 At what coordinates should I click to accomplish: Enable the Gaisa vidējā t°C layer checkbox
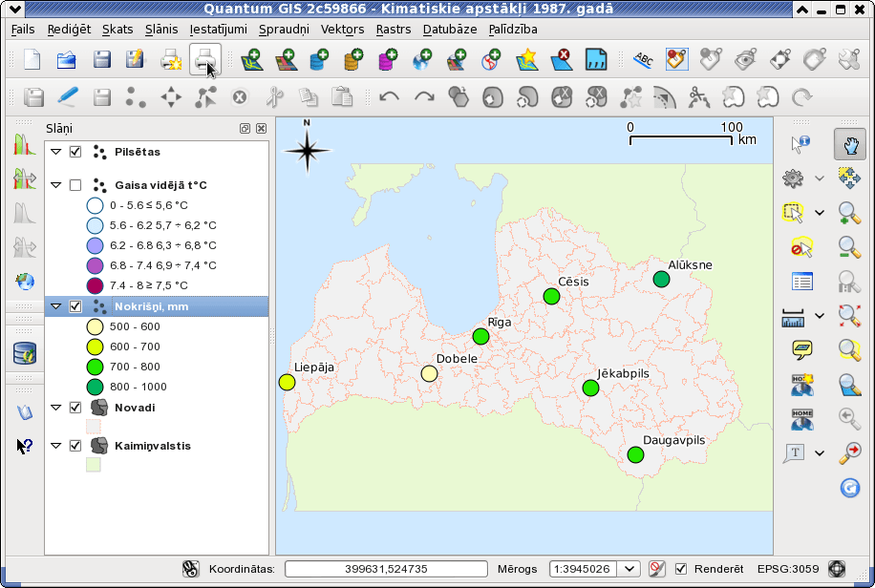[75, 185]
